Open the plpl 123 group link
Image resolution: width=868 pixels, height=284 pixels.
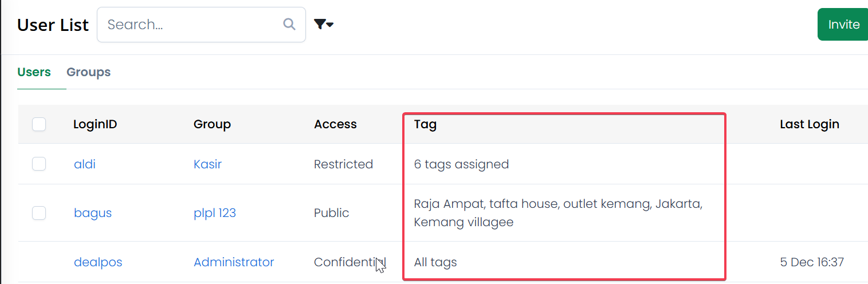215,213
